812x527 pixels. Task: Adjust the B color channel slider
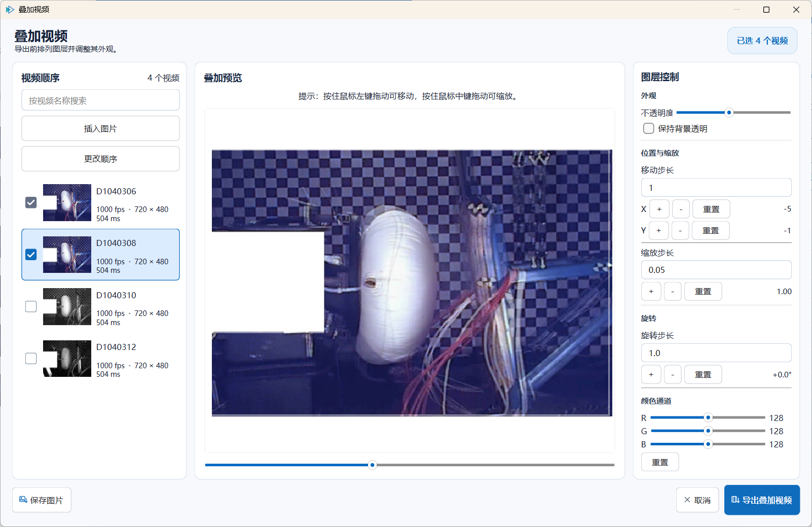[x=708, y=444]
